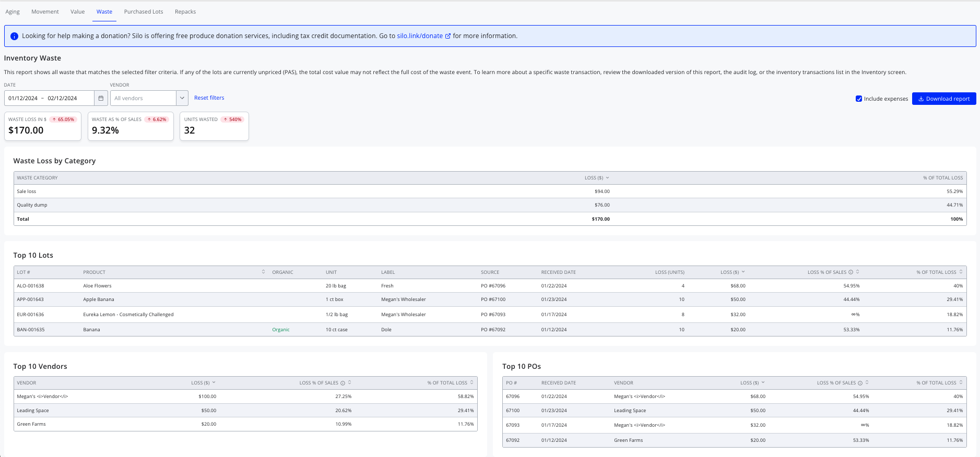The width and height of the screenshot is (980, 457).
Task: Open the Aging tab
Action: [x=13, y=11]
